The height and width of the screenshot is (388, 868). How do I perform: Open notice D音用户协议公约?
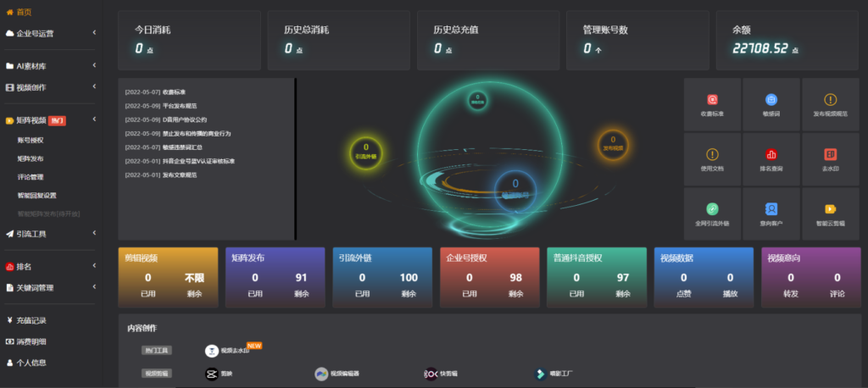(x=185, y=119)
